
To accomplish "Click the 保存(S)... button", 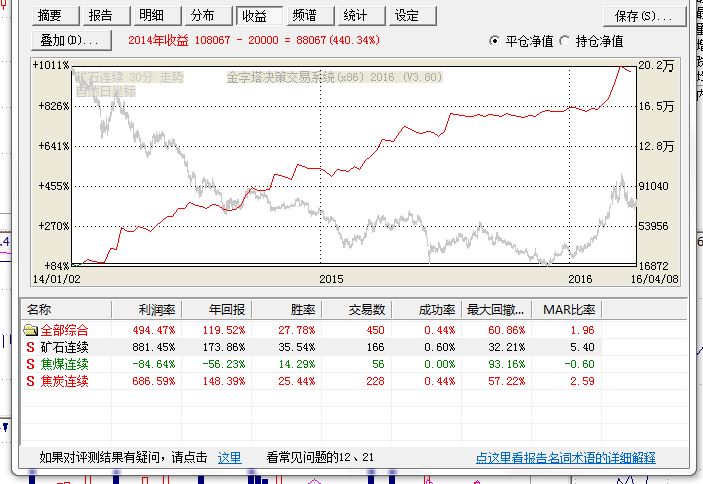I will 645,17.
